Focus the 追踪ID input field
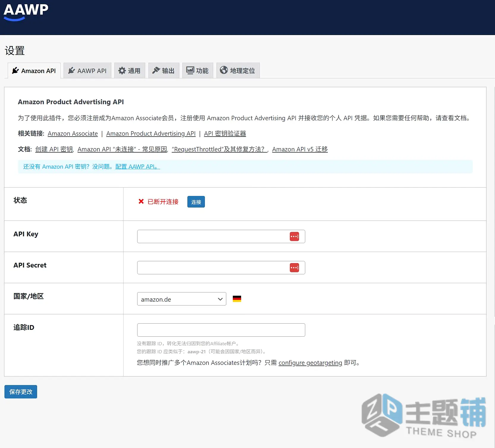 point(221,330)
